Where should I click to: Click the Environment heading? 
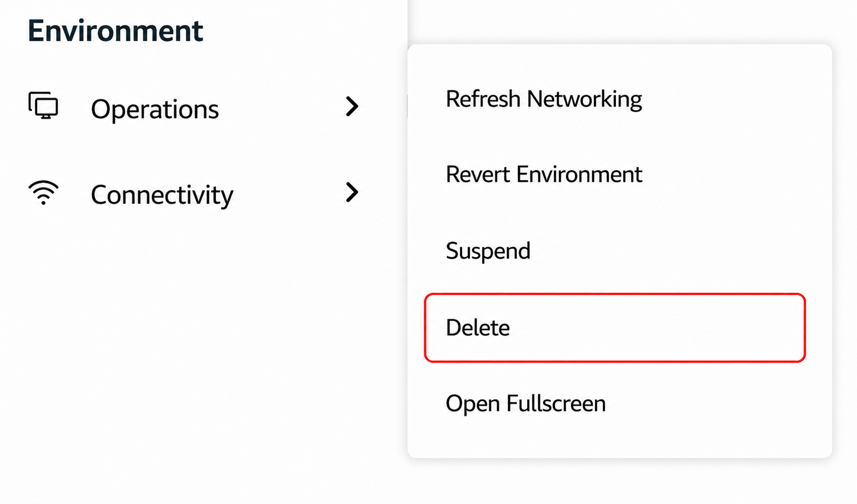coord(115,31)
